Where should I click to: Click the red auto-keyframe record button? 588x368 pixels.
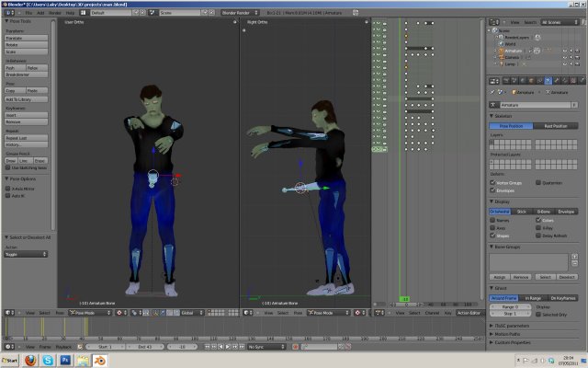pyautogui.click(x=295, y=347)
